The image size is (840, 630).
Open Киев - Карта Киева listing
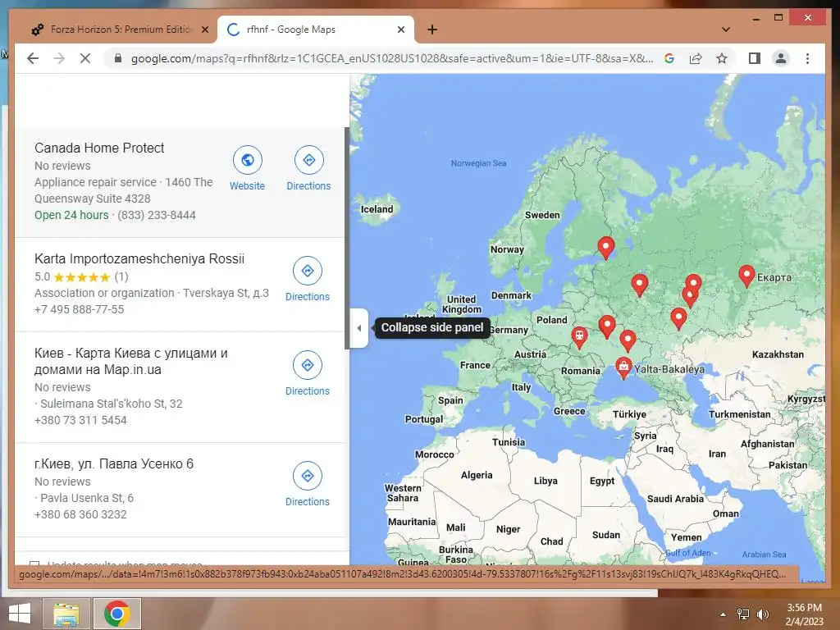click(130, 361)
